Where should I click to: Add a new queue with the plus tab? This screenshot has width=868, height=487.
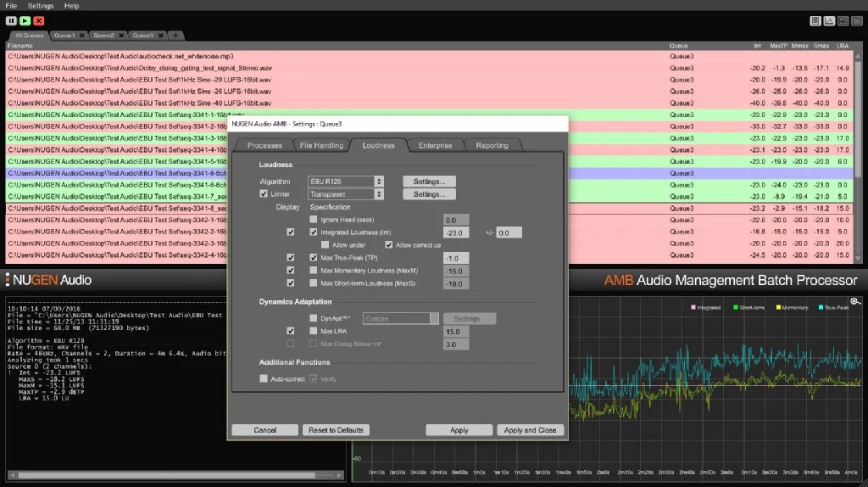175,36
